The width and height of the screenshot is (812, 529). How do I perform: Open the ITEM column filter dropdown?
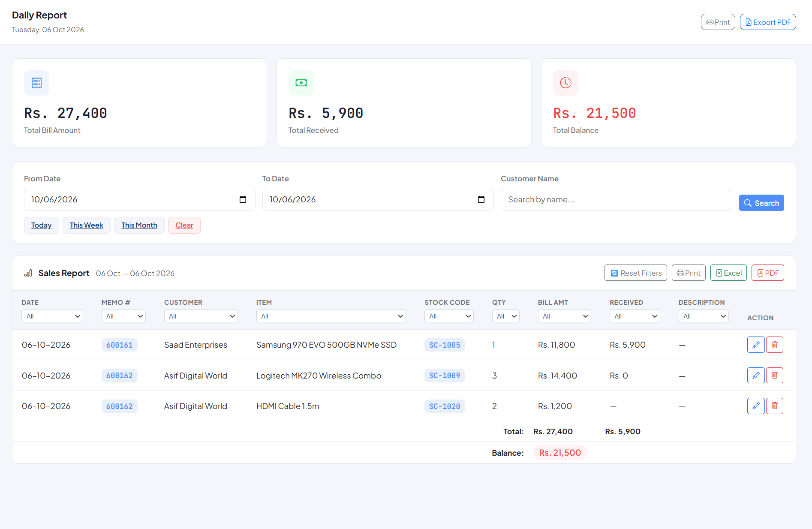331,316
